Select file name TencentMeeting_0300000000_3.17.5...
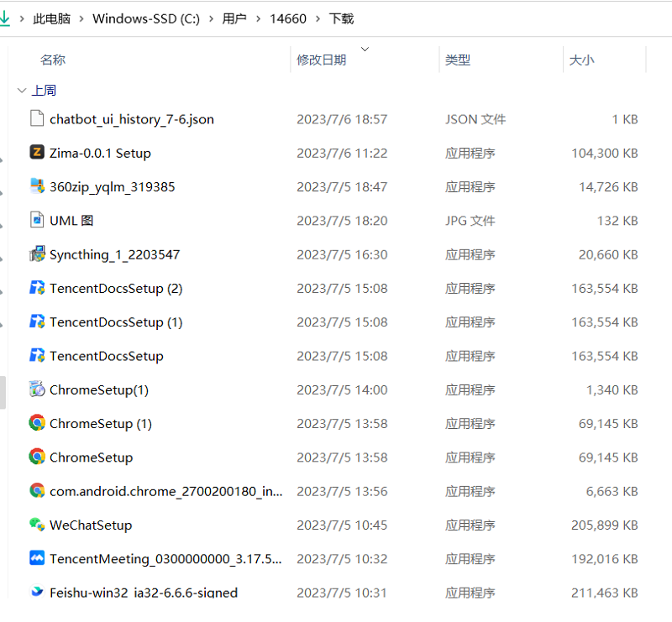This screenshot has height=622, width=672. tap(165, 559)
